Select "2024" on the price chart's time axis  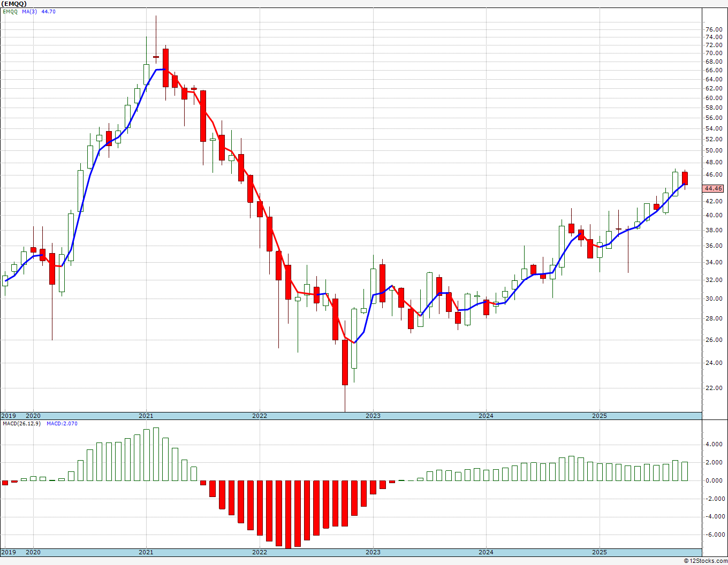pyautogui.click(x=486, y=416)
